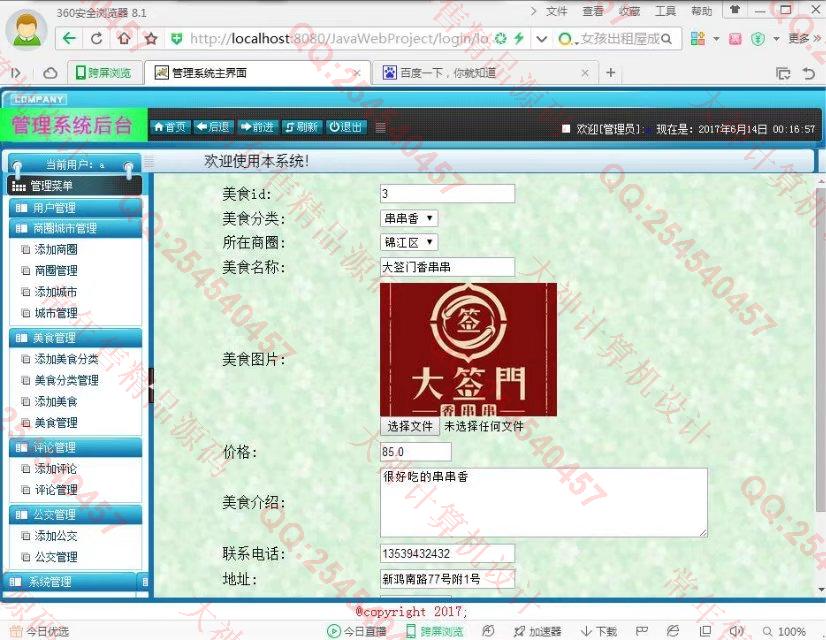Switch to the 百度一下，你就知道 tab
The image size is (826, 640).
[x=484, y=73]
